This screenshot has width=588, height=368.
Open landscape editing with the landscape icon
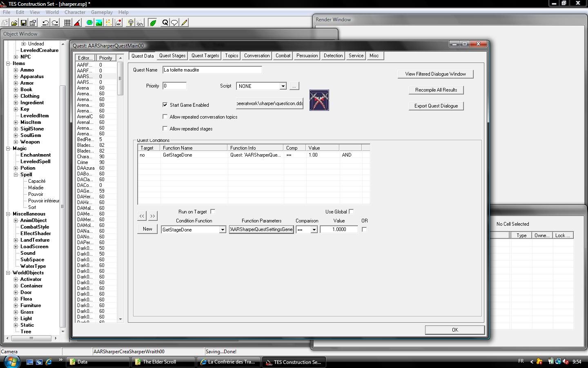click(x=99, y=23)
